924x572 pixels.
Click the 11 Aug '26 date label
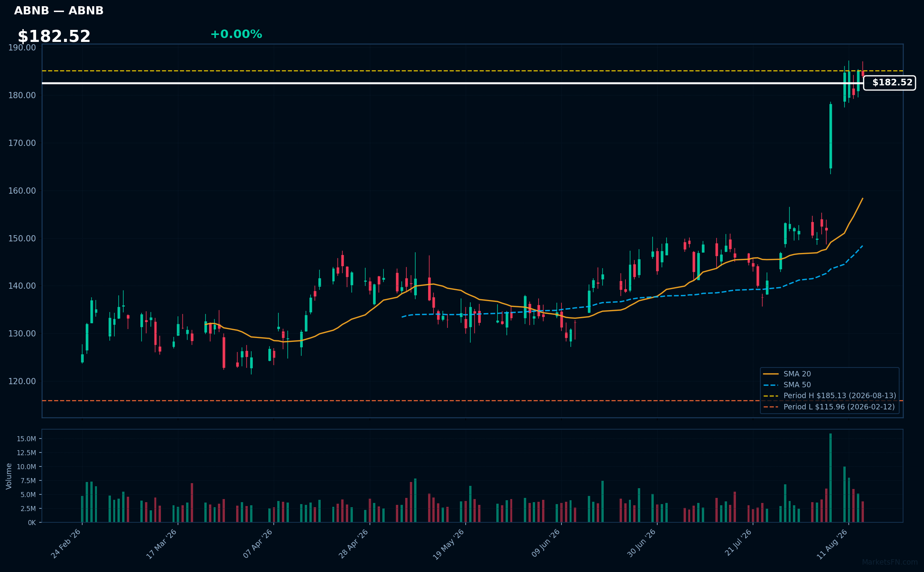pyautogui.click(x=832, y=544)
